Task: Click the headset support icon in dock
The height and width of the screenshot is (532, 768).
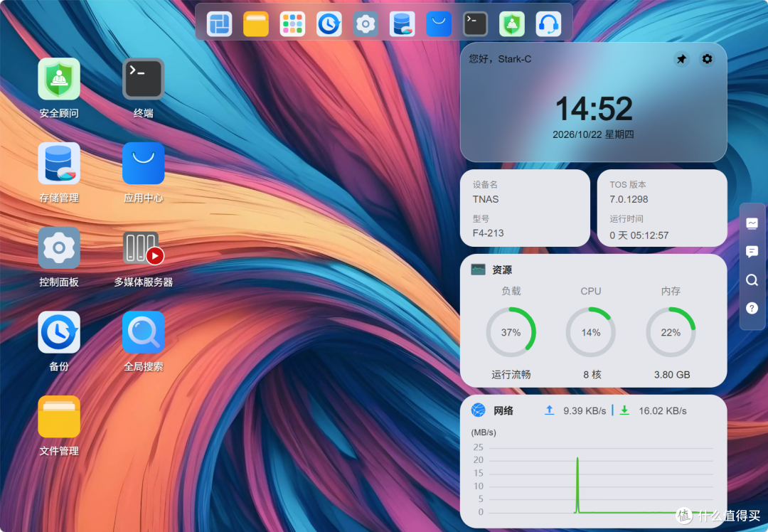Action: click(x=548, y=23)
